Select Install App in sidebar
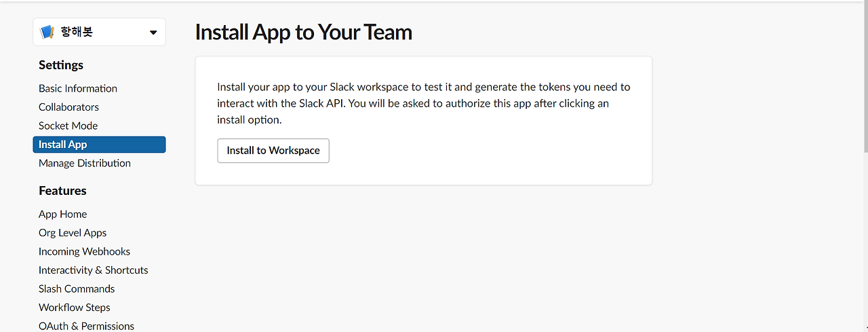Image resolution: width=868 pixels, height=332 pixels. coord(99,145)
